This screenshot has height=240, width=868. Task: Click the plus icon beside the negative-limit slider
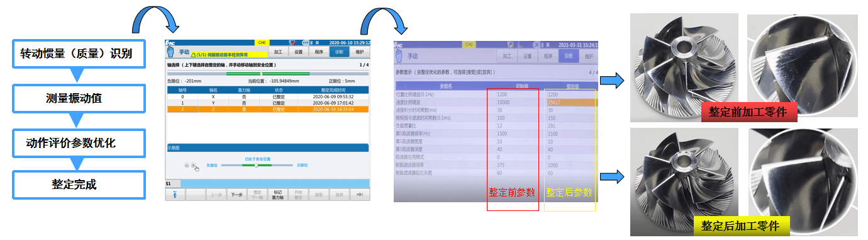(x=193, y=165)
